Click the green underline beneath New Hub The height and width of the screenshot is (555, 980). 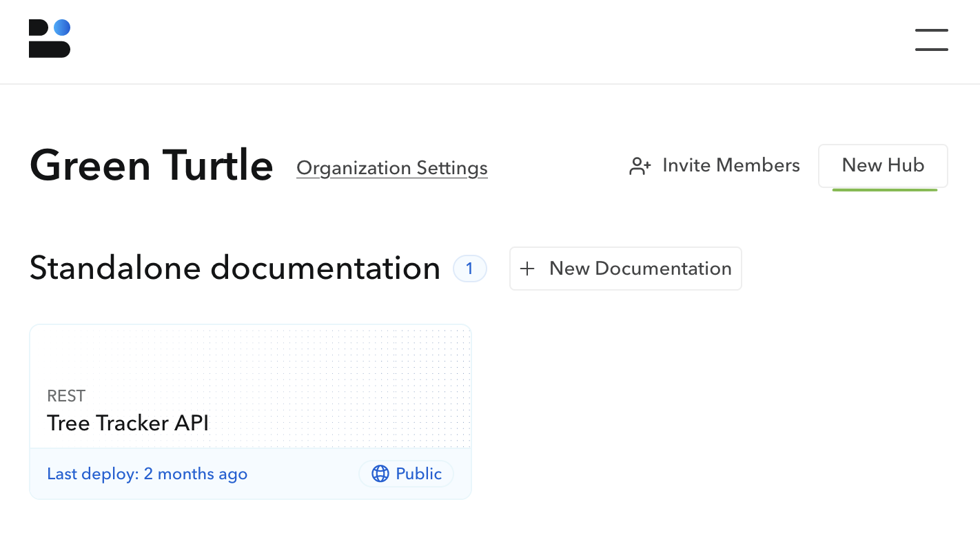tap(883, 191)
